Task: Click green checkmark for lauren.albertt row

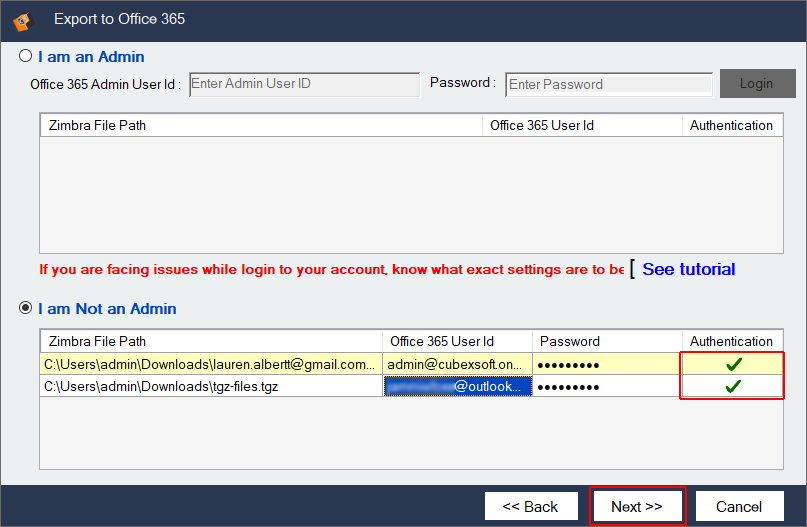Action: pyautogui.click(x=733, y=364)
